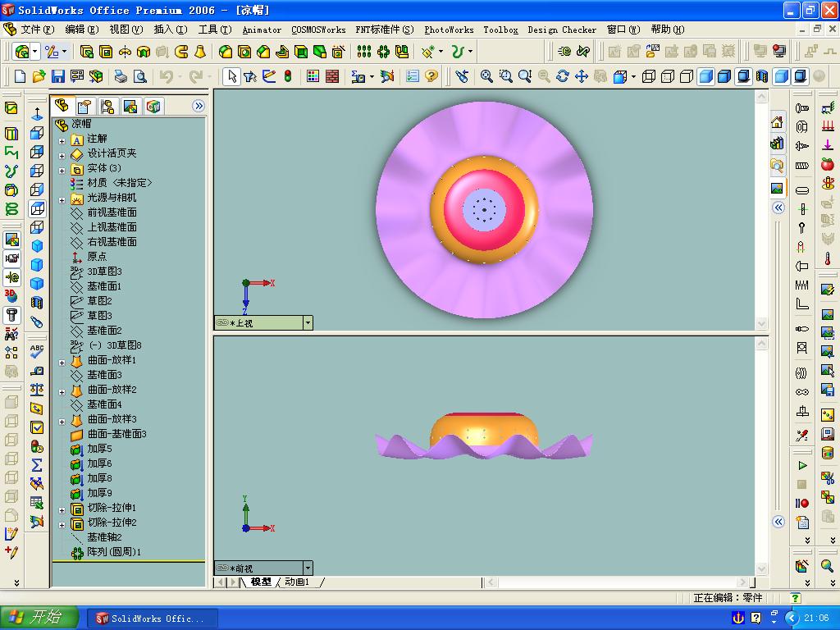Viewport: 840px width, 630px height.
Task: Click the Linear Pattern feature icon
Action: point(364,52)
